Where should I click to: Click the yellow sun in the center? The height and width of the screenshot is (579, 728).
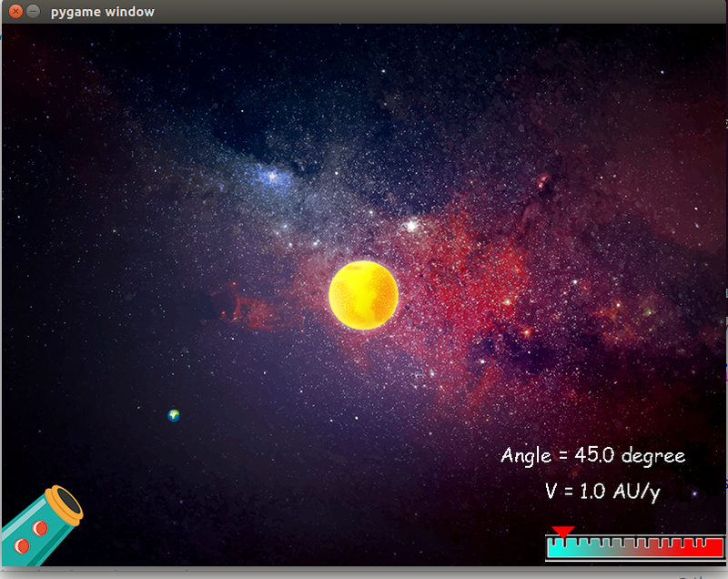363,294
